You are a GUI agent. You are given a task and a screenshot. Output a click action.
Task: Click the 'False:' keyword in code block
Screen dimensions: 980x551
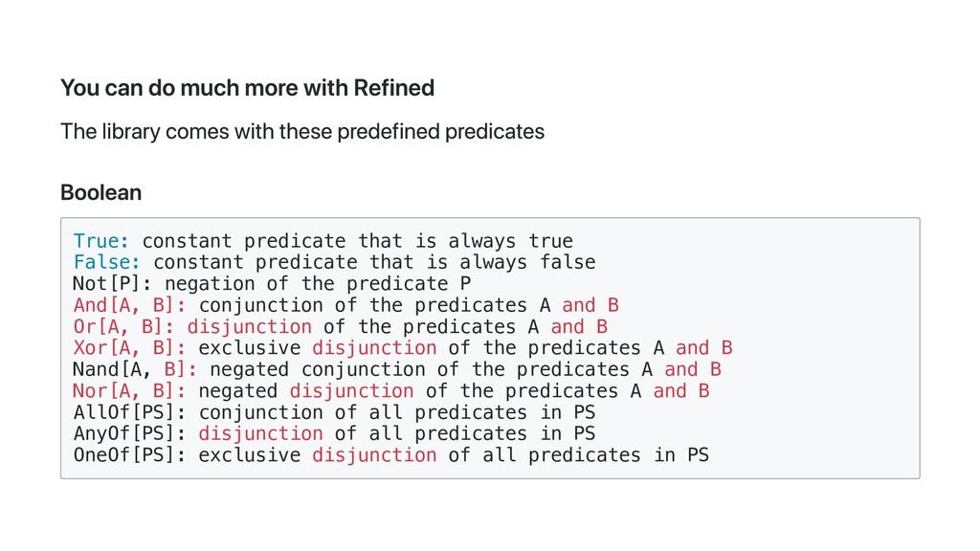pos(107,262)
